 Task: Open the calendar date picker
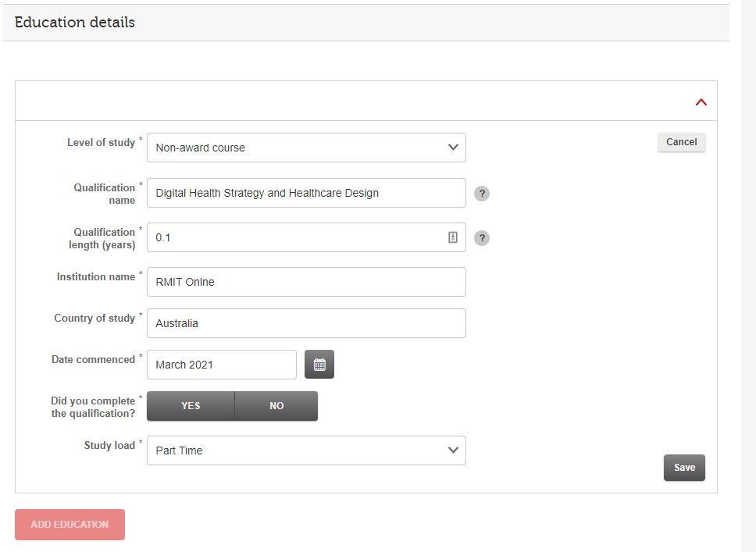319,364
